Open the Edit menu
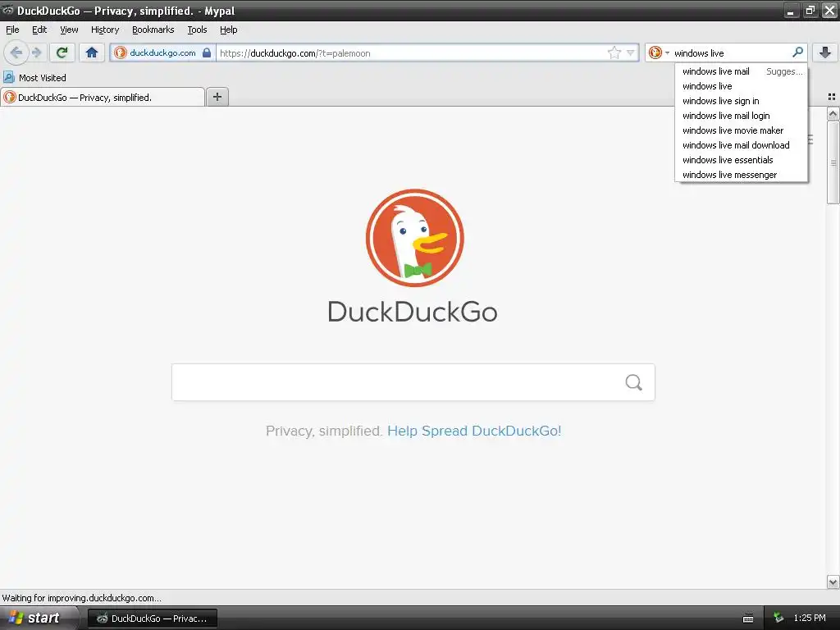The height and width of the screenshot is (630, 840). pos(39,30)
